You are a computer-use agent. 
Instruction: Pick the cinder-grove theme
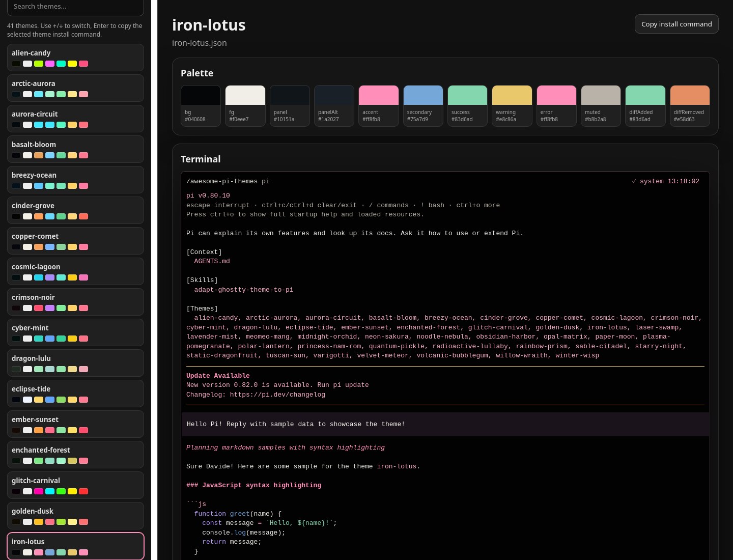[75, 210]
